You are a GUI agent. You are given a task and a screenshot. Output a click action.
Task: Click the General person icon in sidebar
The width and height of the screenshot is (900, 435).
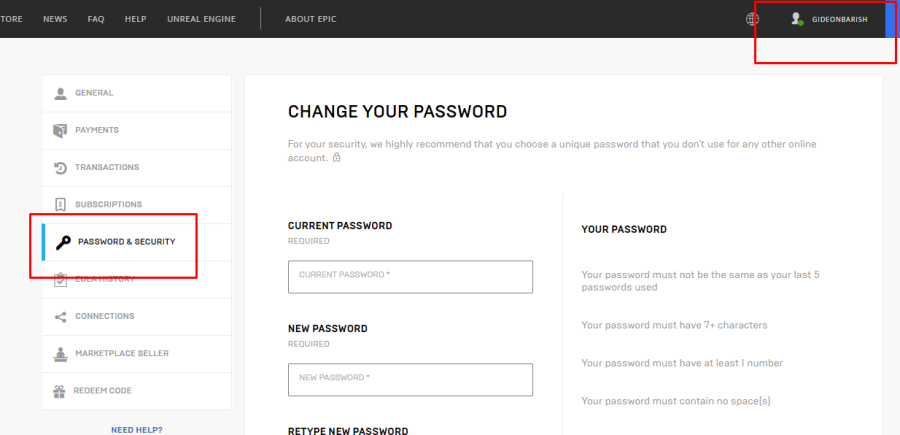coord(60,93)
